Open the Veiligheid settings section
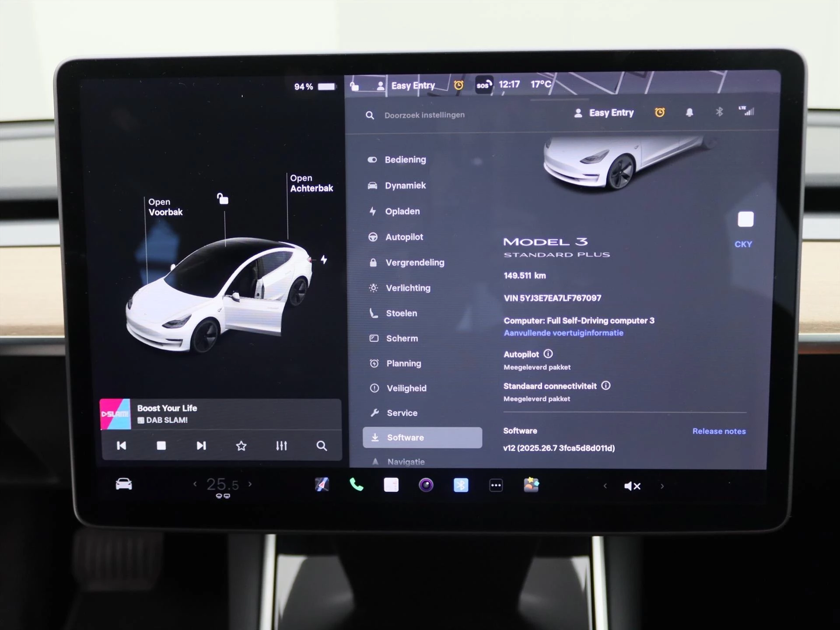Screen dimensions: 840x630 pyautogui.click(x=406, y=388)
